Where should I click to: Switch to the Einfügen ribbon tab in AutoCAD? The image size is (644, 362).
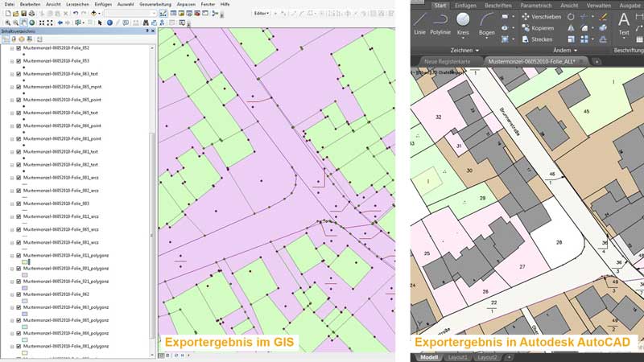[x=465, y=6]
